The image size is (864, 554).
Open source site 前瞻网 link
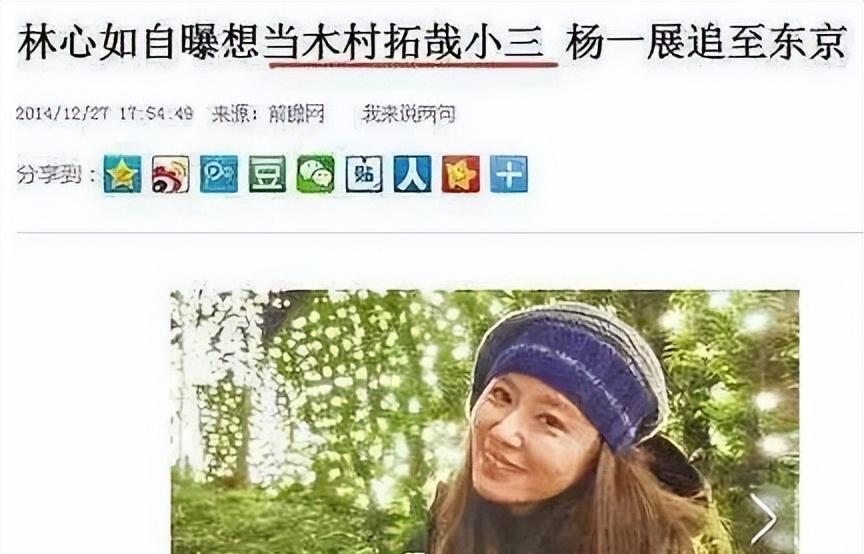coord(296,114)
